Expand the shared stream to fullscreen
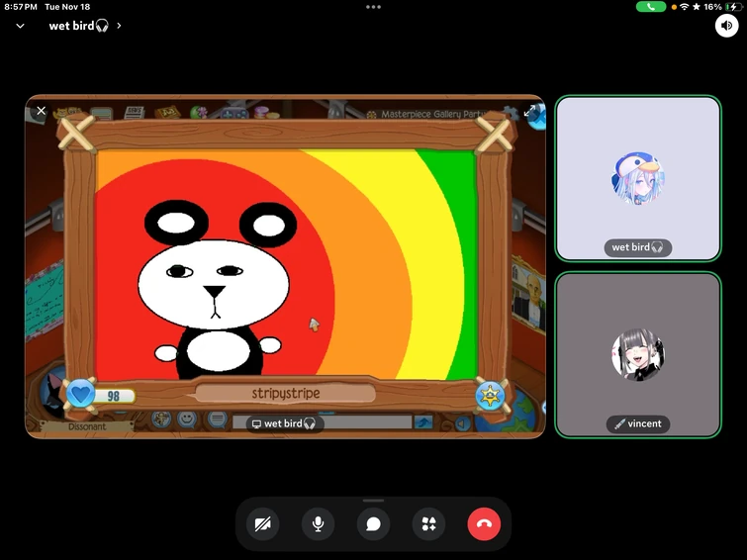 pyautogui.click(x=529, y=112)
